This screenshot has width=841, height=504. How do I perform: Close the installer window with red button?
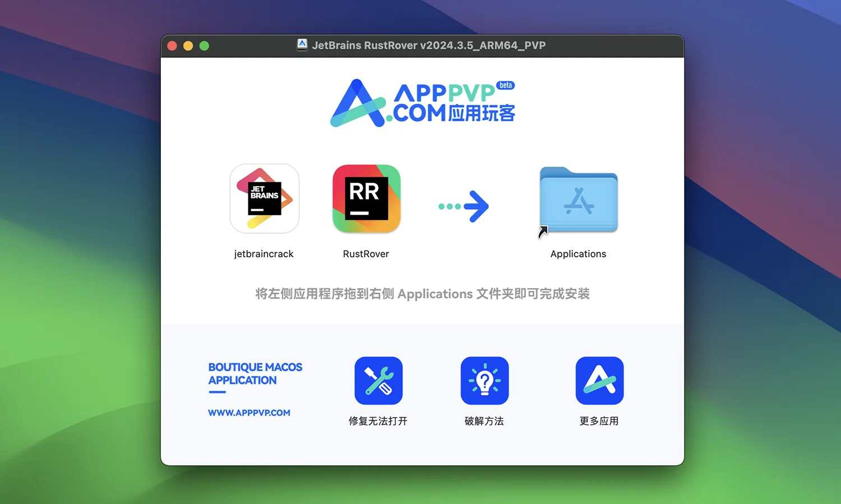tap(173, 46)
